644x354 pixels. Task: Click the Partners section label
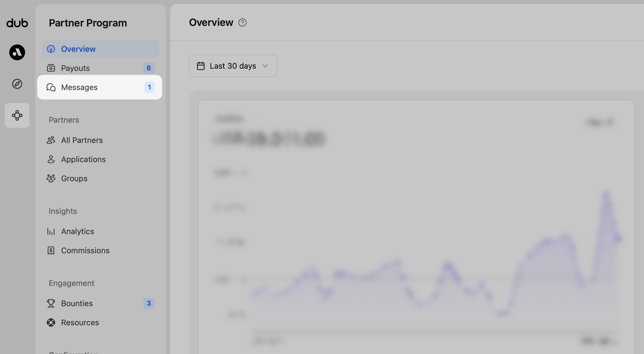click(x=64, y=120)
